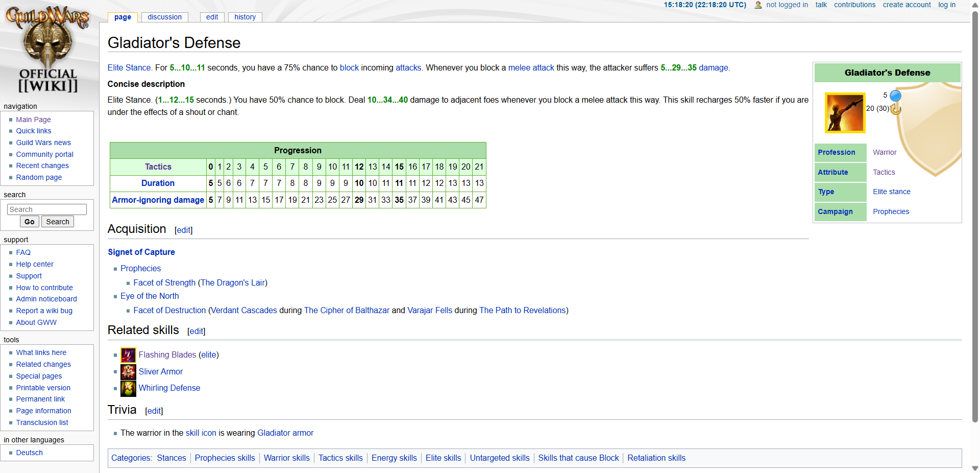Screen dimensions: 980x473
Task: Open the Admin noticeboard link
Action: [46, 299]
